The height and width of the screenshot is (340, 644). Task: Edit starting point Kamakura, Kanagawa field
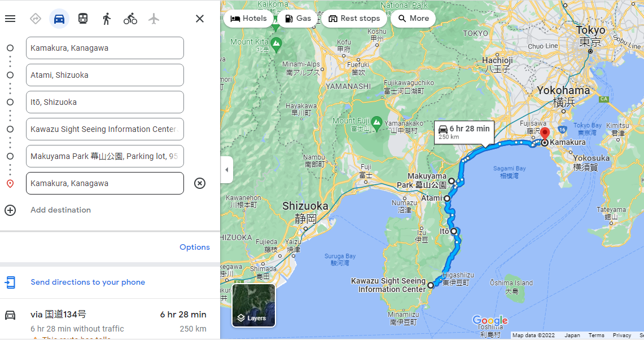tap(105, 48)
